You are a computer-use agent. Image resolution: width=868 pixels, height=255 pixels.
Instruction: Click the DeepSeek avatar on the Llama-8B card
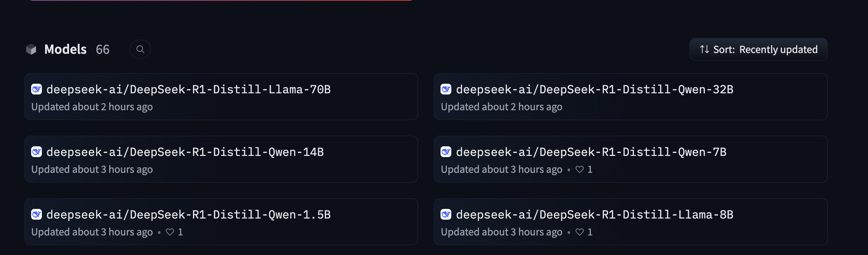click(x=446, y=215)
